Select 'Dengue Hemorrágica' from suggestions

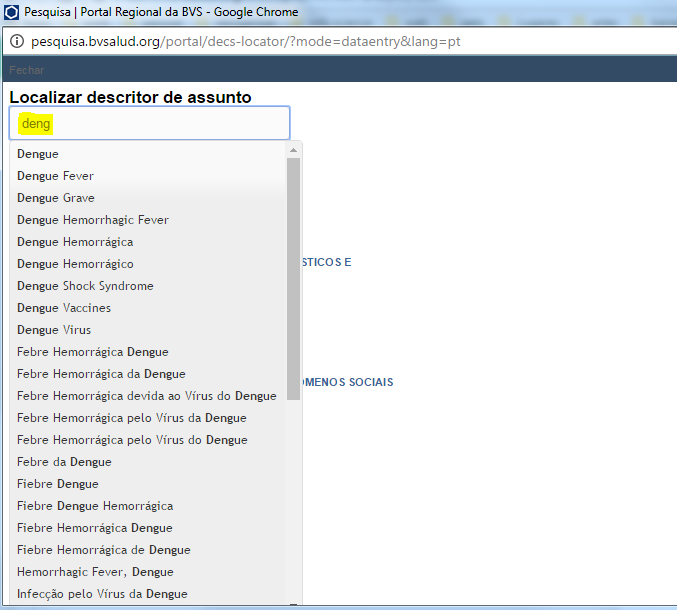[148, 242]
